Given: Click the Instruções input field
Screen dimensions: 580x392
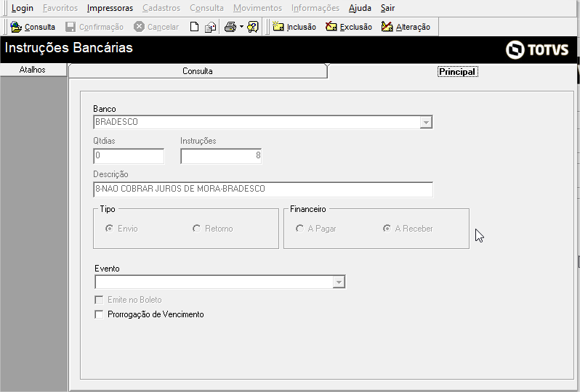Looking at the screenshot, I should tap(221, 156).
